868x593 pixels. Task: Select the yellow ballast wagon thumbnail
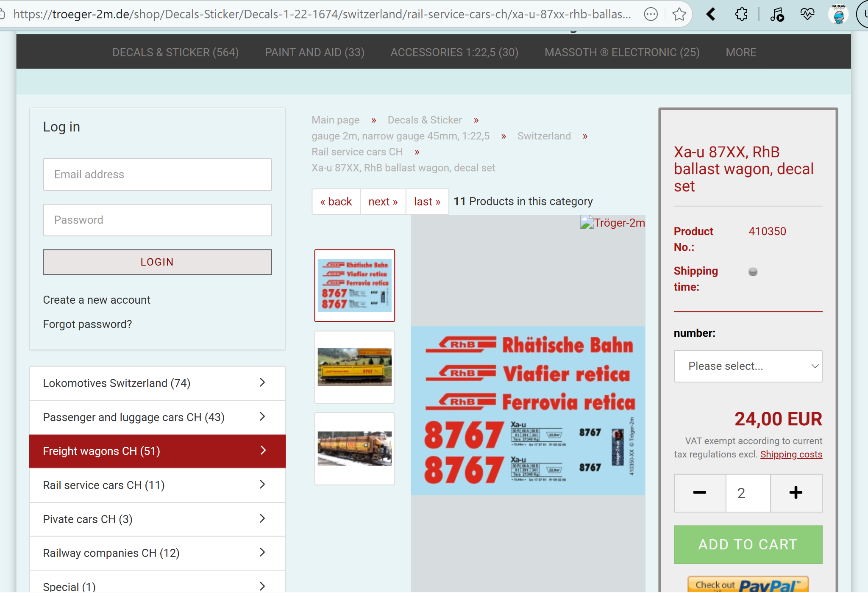[354, 367]
